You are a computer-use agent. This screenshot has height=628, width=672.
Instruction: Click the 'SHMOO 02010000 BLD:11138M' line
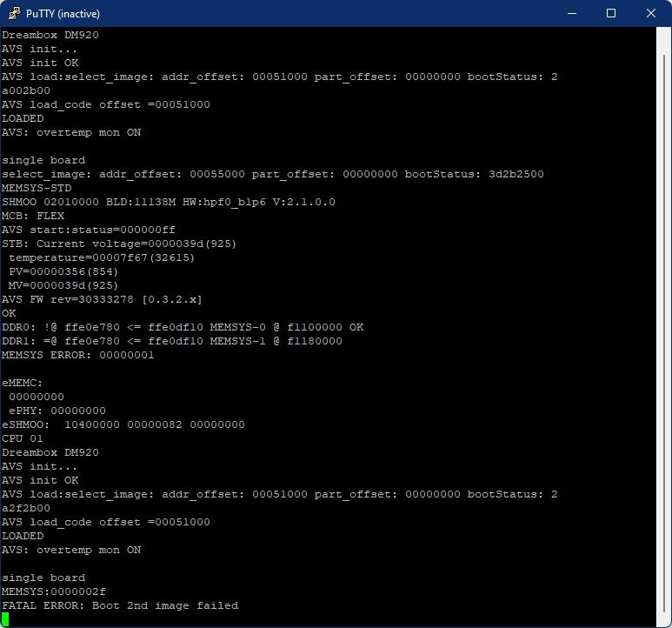(169, 202)
